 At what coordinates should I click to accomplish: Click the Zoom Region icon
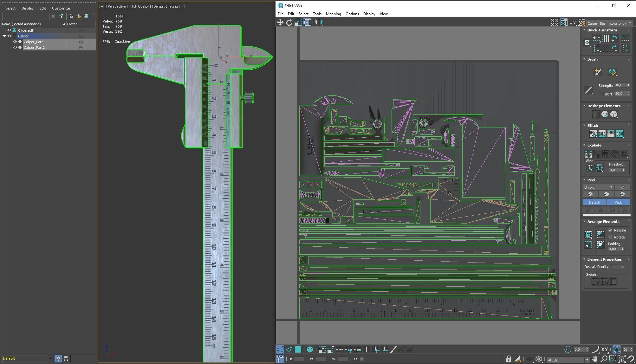(x=613, y=359)
